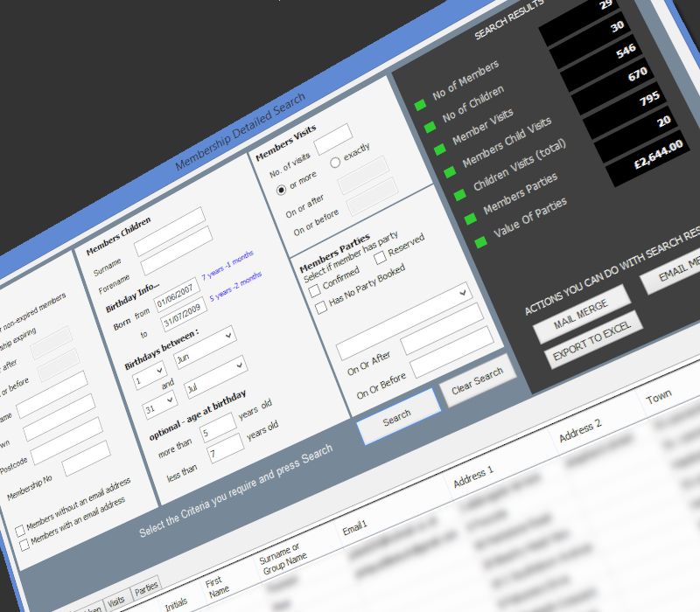Tick the Confirmed party checkbox

pos(314,291)
